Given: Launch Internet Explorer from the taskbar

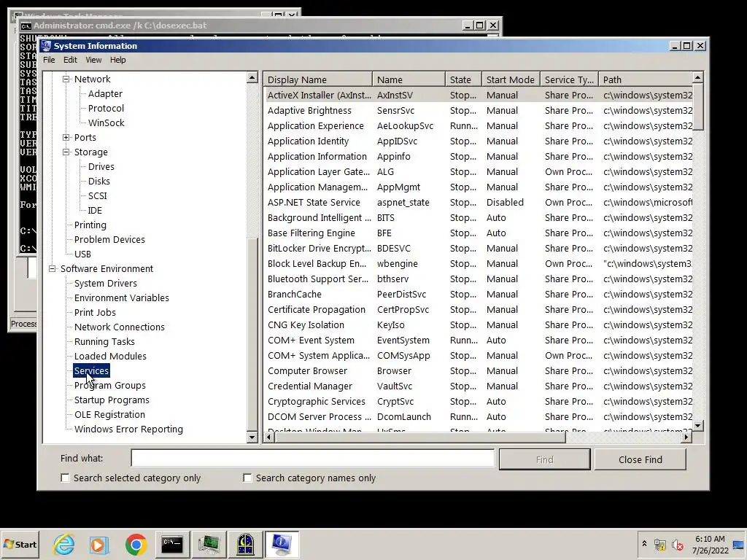Looking at the screenshot, I should pos(64,544).
